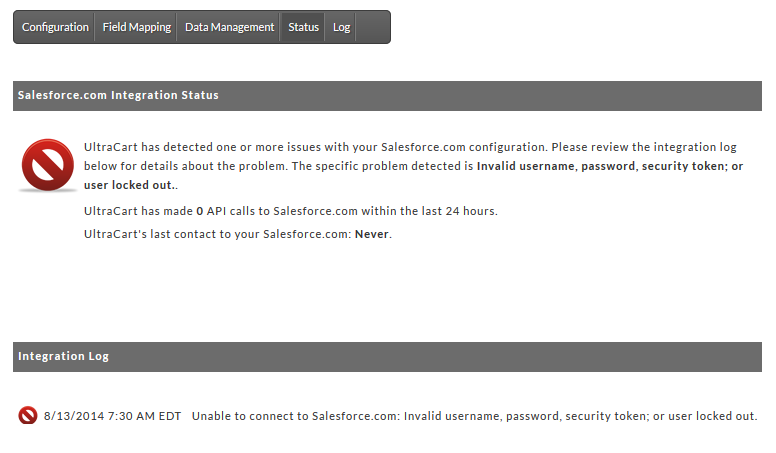Select the Status tab
The image size is (776, 453).
pyautogui.click(x=303, y=27)
